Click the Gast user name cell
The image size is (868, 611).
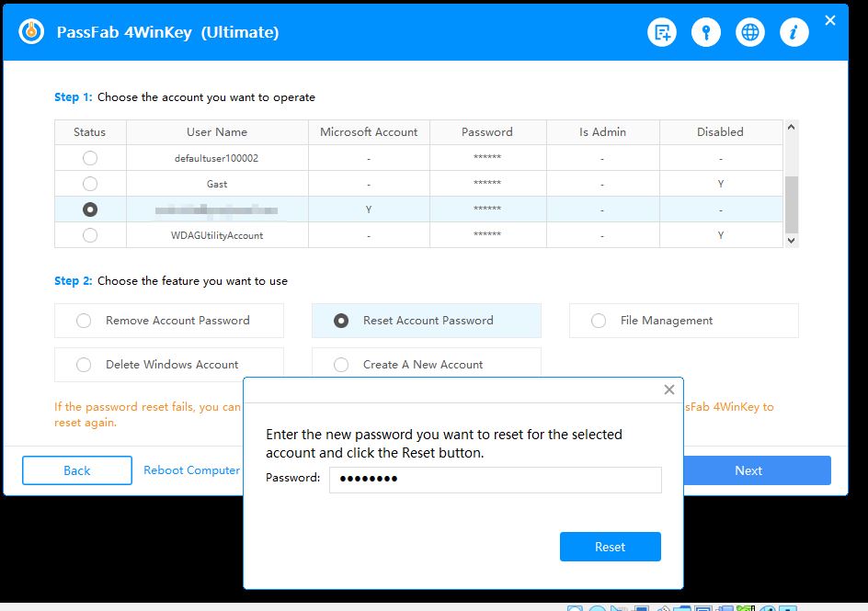[217, 184]
